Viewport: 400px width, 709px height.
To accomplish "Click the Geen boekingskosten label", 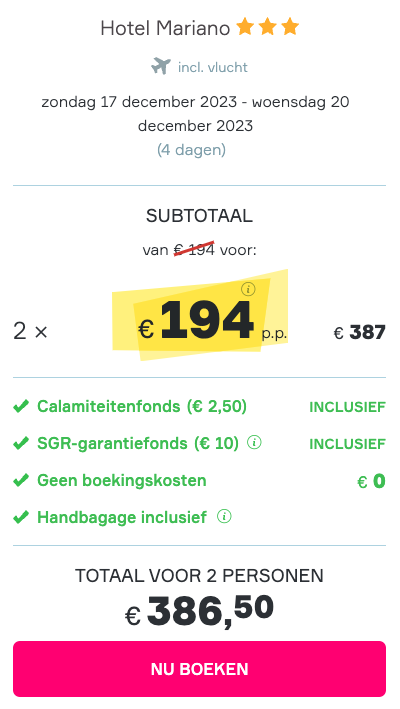I will click(122, 480).
